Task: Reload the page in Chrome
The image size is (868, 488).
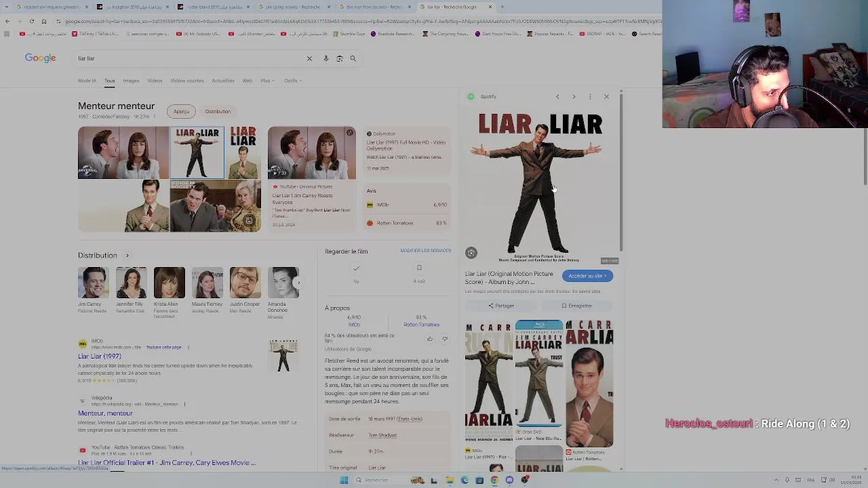Action: pos(32,21)
